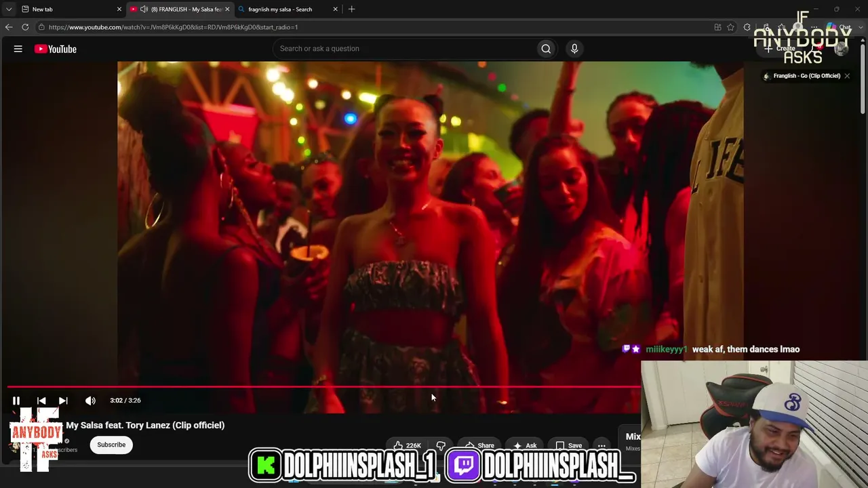
Task: Seek on the red video progress bar
Action: tap(324, 387)
